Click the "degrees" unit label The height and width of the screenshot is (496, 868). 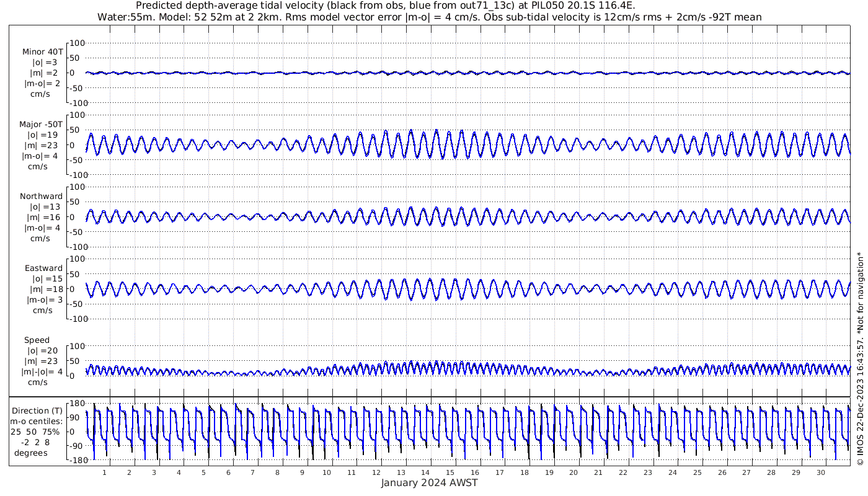pyautogui.click(x=32, y=453)
